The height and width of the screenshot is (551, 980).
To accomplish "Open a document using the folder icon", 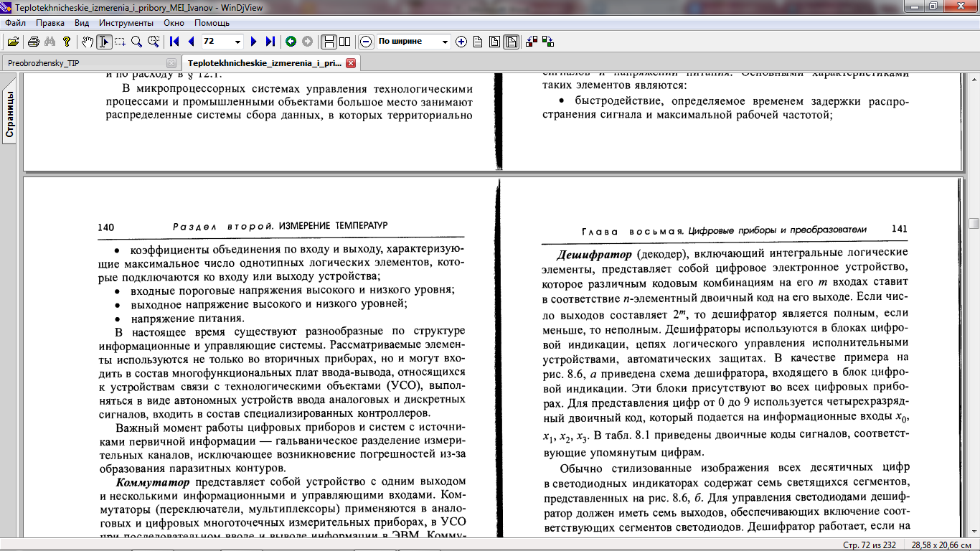I will point(13,42).
